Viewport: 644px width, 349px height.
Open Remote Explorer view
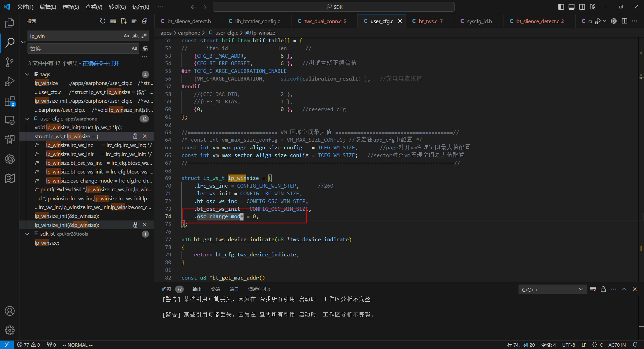(x=10, y=120)
